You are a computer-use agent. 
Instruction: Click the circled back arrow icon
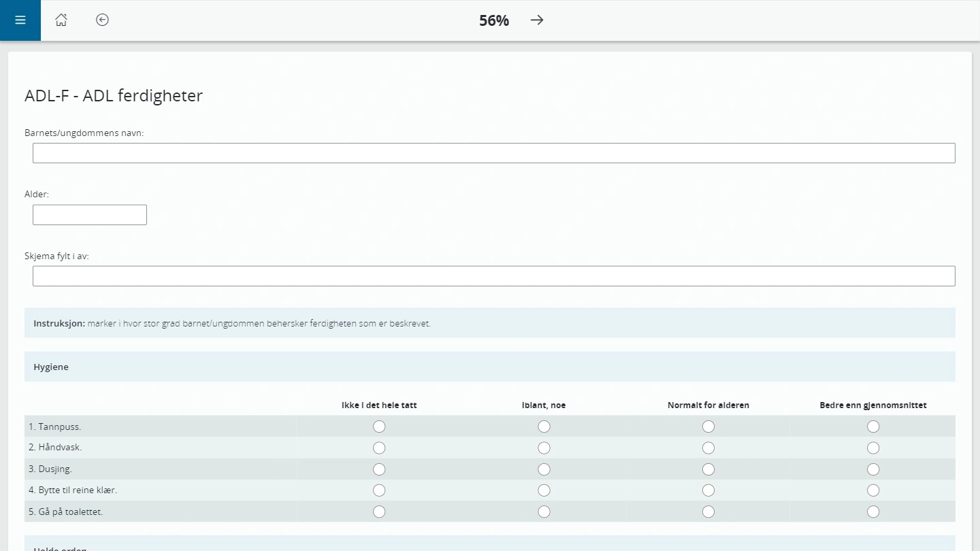coord(102,20)
